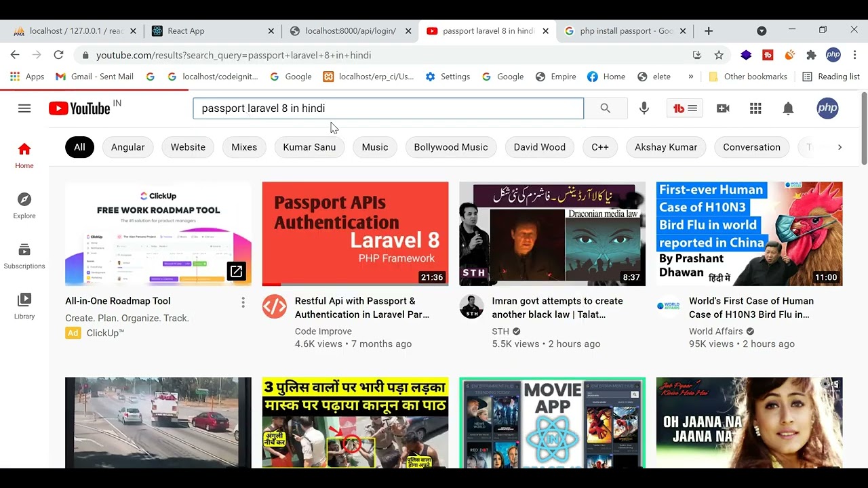
Task: Open the Oh Jaana Na Jaana video thumbnail
Action: point(749,423)
